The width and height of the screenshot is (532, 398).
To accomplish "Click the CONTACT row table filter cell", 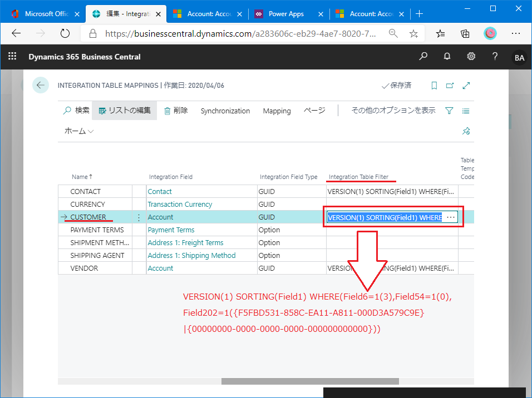I will [392, 192].
